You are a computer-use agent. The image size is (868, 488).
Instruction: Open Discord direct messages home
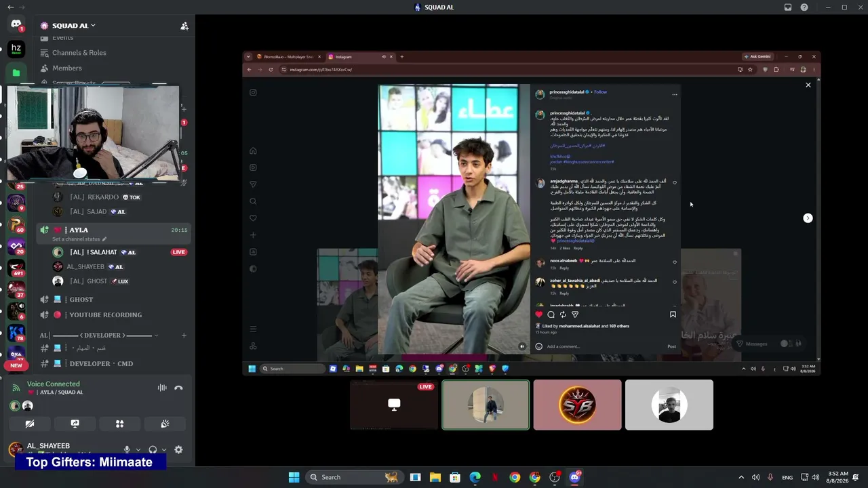click(x=16, y=24)
